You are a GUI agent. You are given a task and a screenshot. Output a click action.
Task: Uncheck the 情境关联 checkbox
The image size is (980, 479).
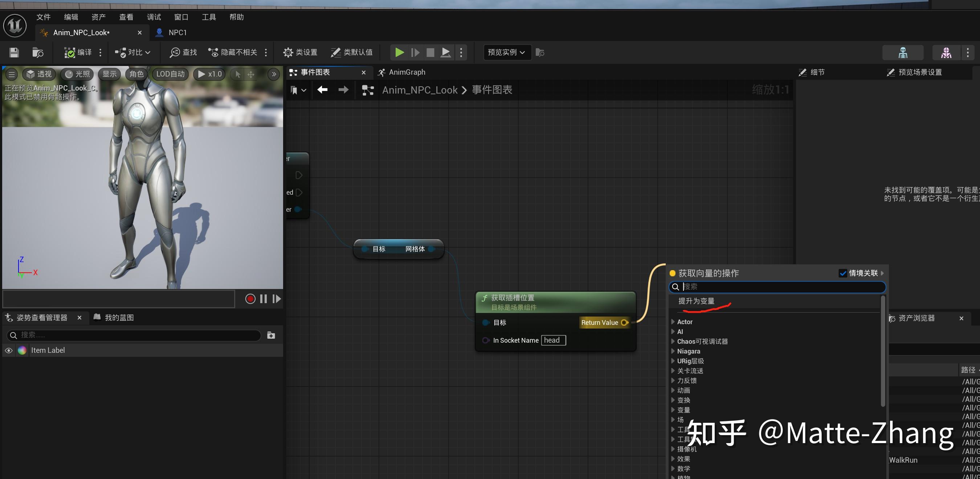click(843, 273)
